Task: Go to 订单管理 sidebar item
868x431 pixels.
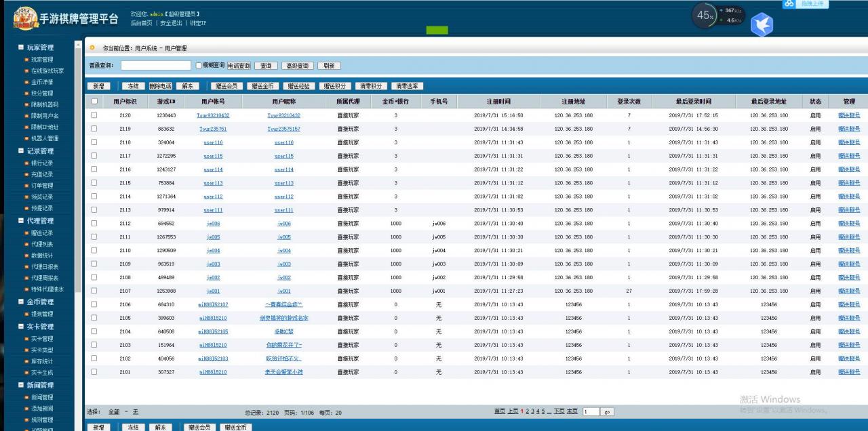Action: [x=42, y=186]
